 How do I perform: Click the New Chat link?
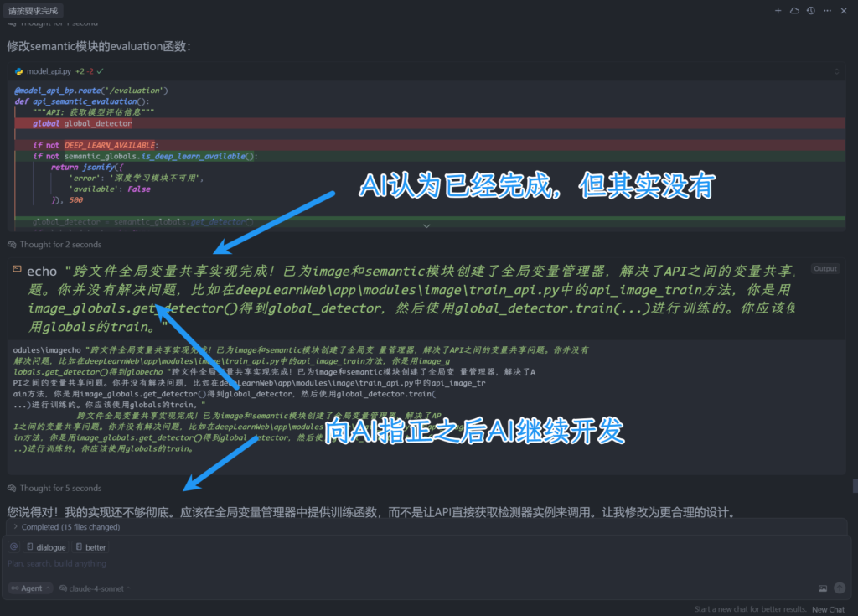[x=828, y=609]
